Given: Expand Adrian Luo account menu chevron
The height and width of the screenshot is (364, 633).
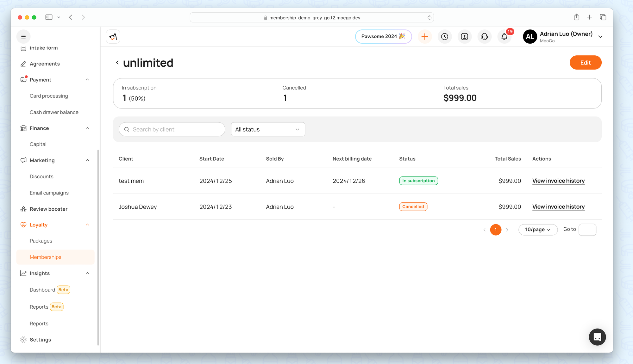Looking at the screenshot, I should tap(600, 37).
